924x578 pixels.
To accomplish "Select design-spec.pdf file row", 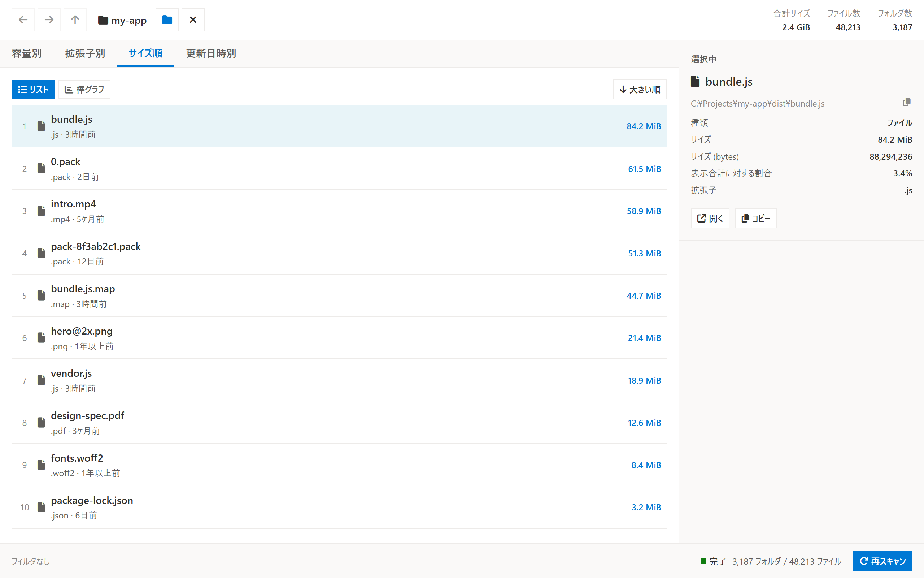I will coord(339,423).
